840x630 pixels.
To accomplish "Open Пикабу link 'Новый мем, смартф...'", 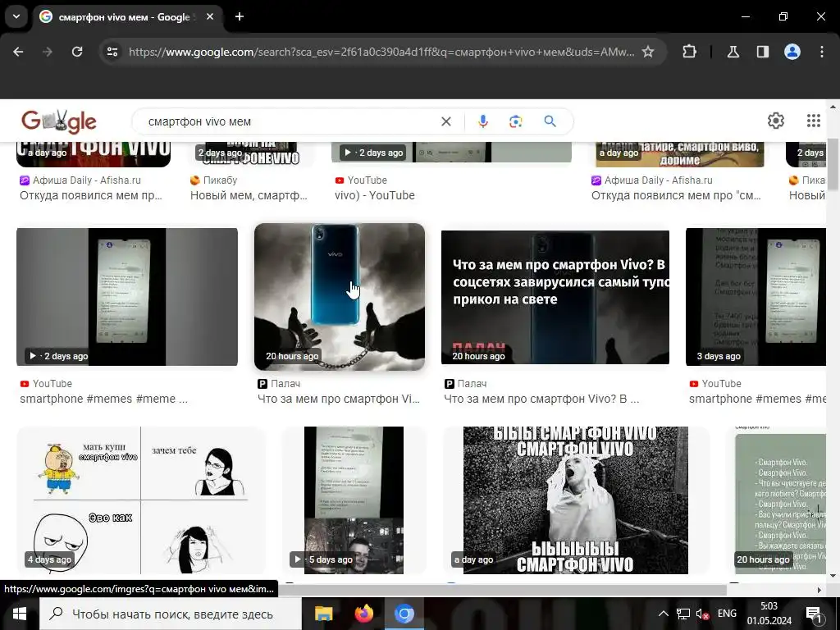I will [249, 195].
